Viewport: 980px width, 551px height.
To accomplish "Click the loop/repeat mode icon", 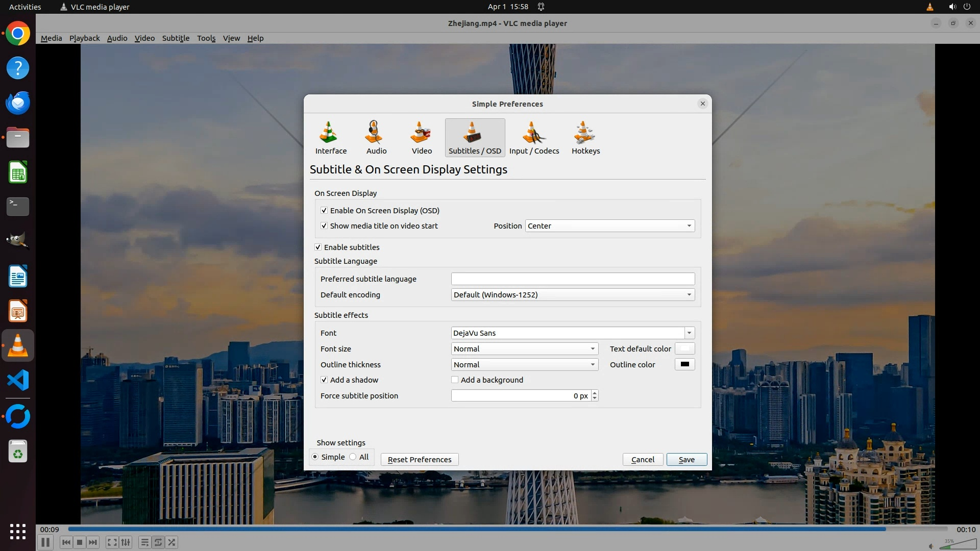I will [158, 542].
